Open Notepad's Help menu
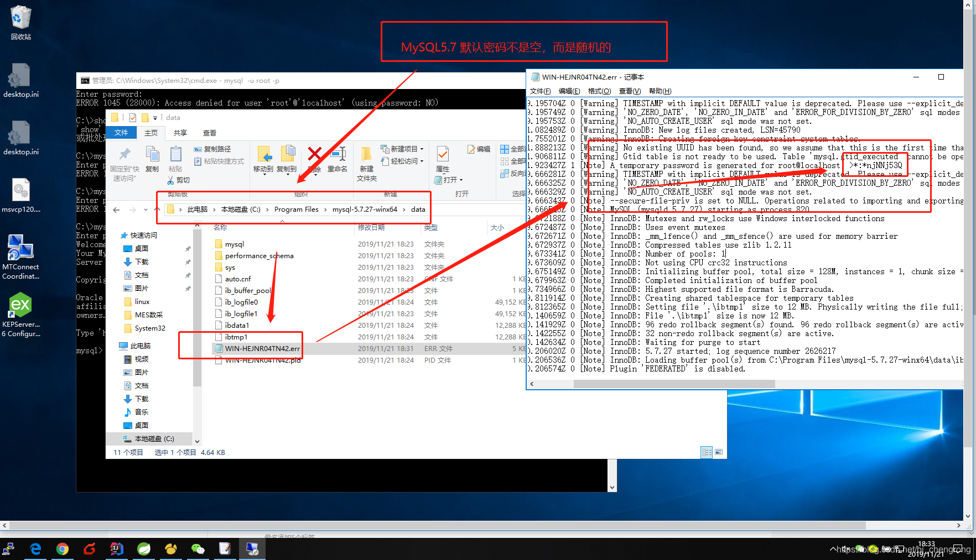Image resolution: width=976 pixels, height=560 pixels. (660, 91)
